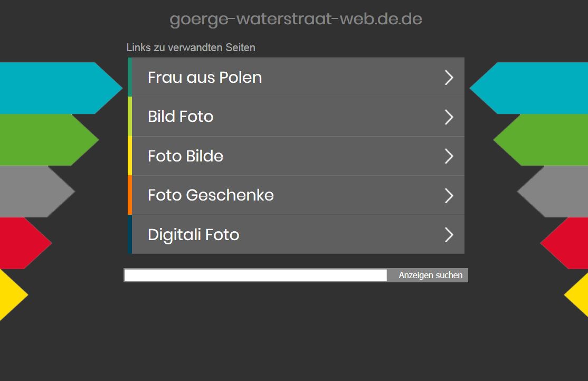Click the yellow strip beside Foto Bilde
Screen dimensions: 588x381
(x=130, y=156)
